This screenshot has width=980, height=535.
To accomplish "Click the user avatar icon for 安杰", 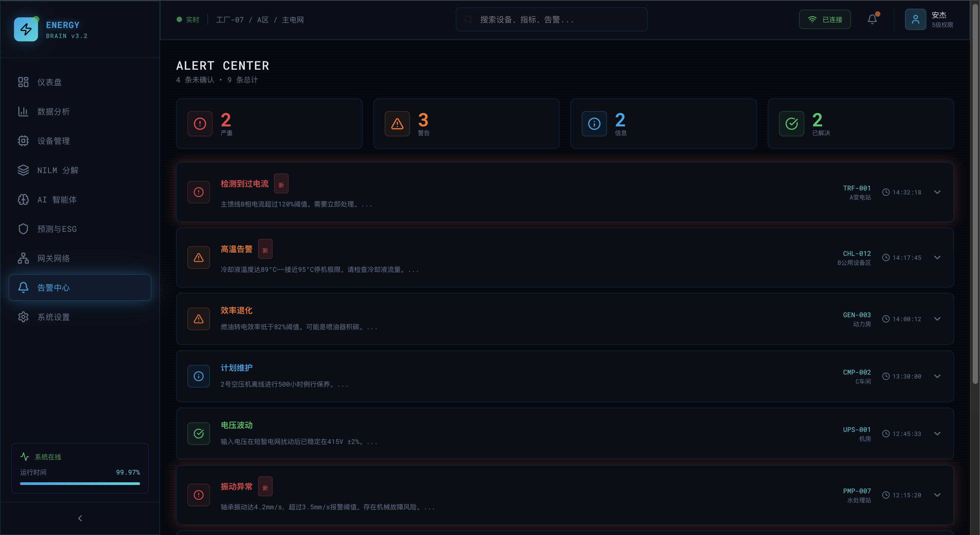I will (915, 19).
